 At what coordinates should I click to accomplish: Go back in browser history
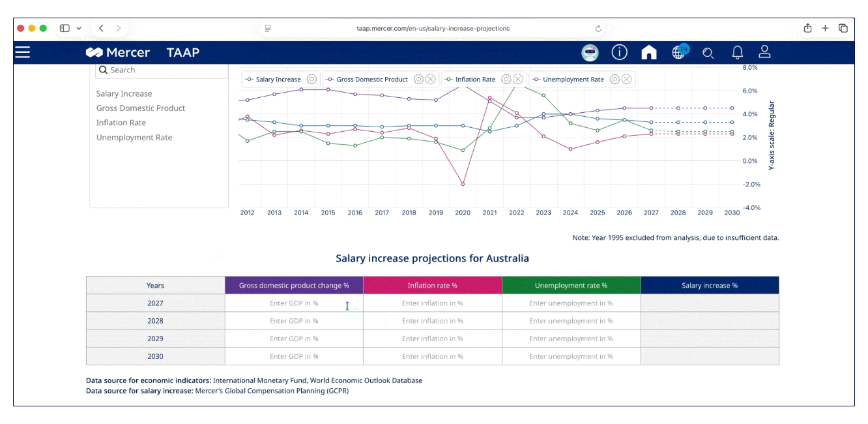[102, 28]
